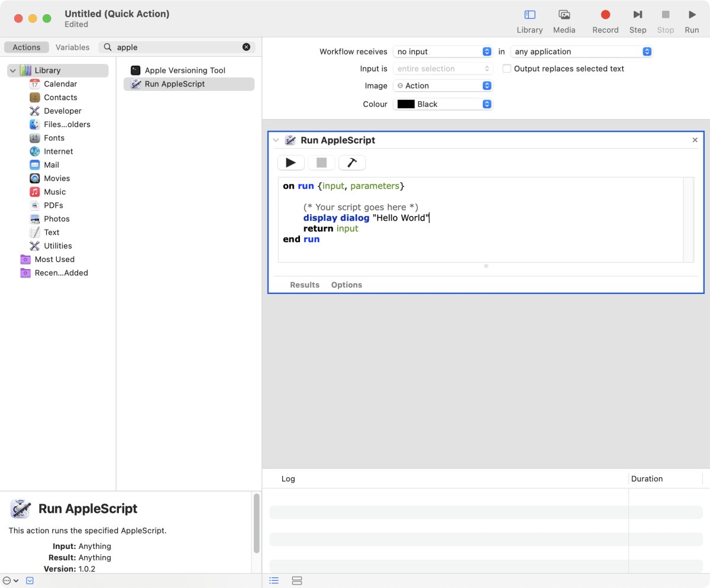Stop the AppleScript with square button
Screen dimensions: 710x588
pyautogui.click(x=321, y=163)
